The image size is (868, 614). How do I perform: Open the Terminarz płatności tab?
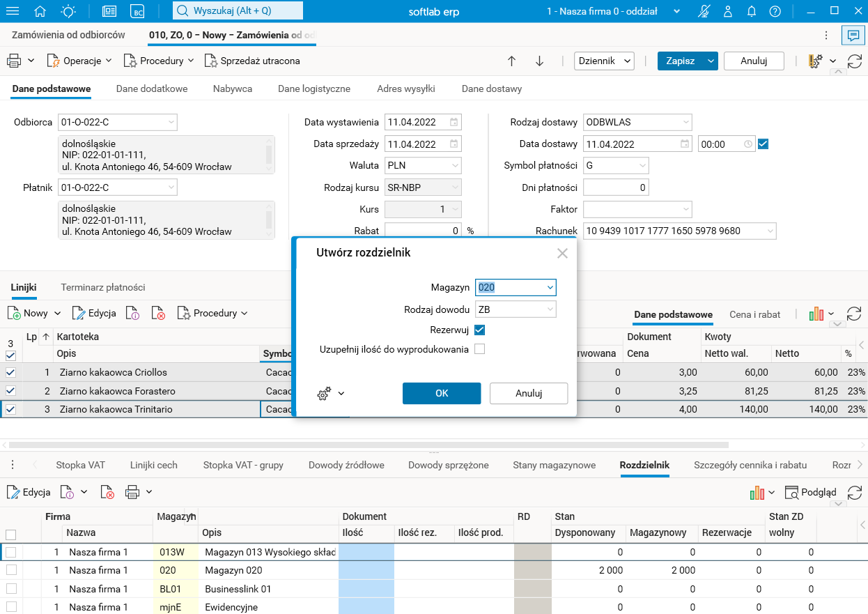coord(103,287)
